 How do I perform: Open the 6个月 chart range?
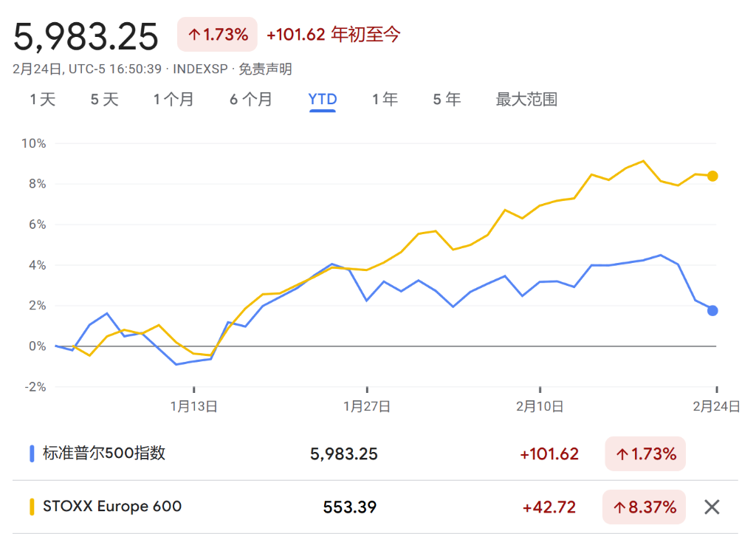point(250,99)
